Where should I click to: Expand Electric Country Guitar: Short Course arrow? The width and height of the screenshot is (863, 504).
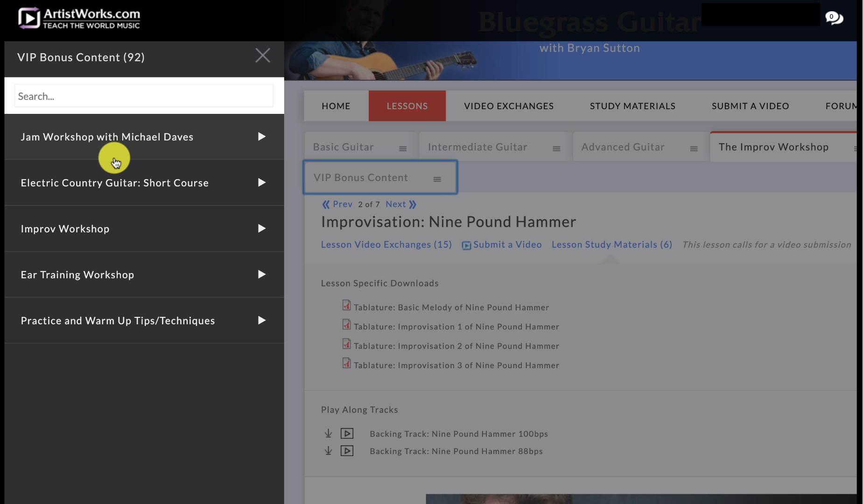(x=262, y=182)
